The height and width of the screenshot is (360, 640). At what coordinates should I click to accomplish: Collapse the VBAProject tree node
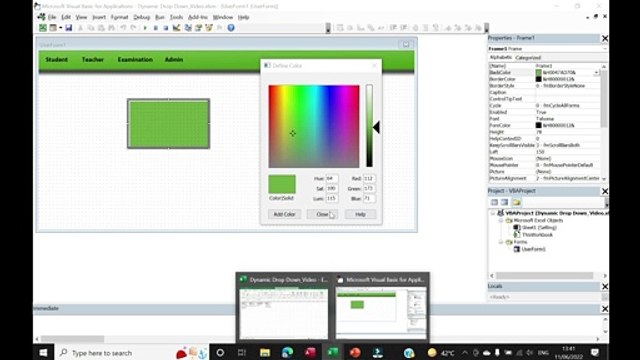493,213
